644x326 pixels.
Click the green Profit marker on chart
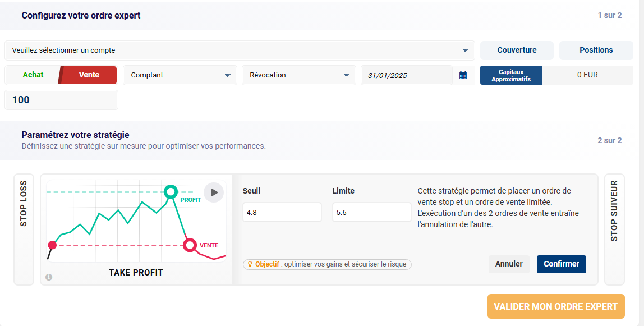(x=171, y=191)
